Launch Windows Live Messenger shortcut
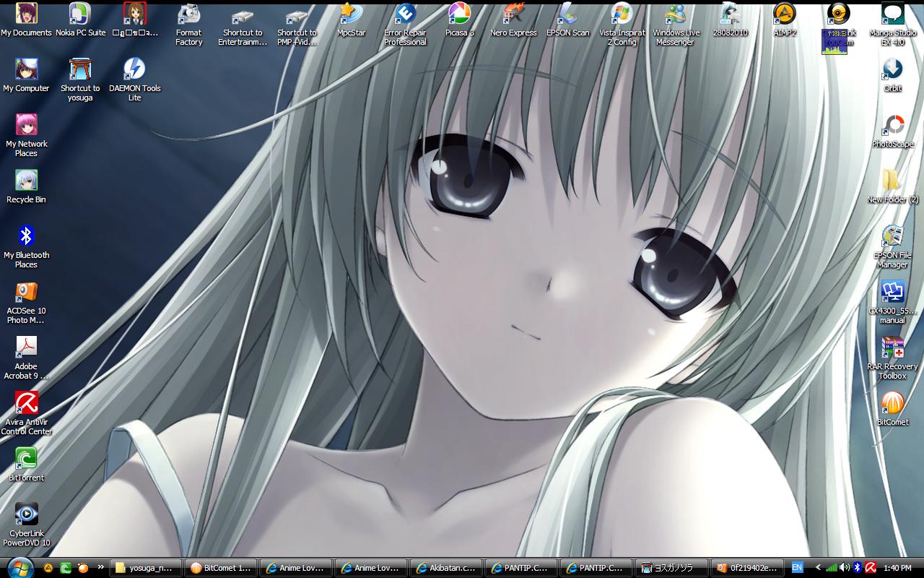The height and width of the screenshot is (578, 924). 676,25
